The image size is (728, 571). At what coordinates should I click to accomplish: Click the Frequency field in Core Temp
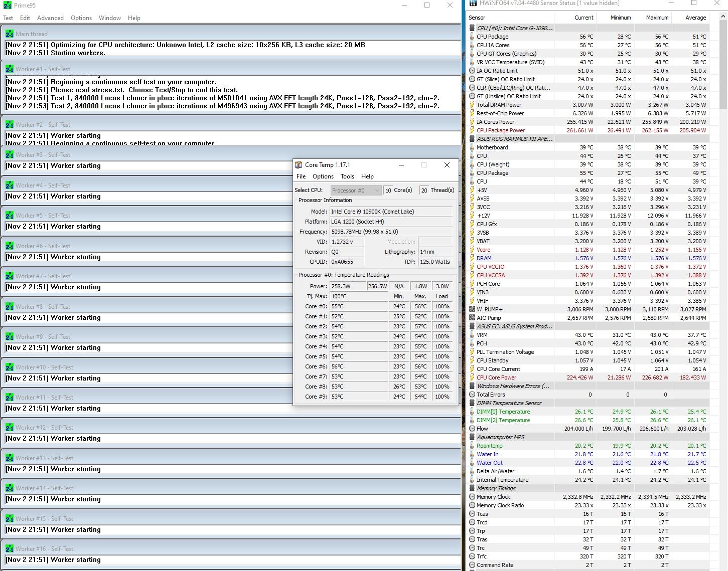391,232
